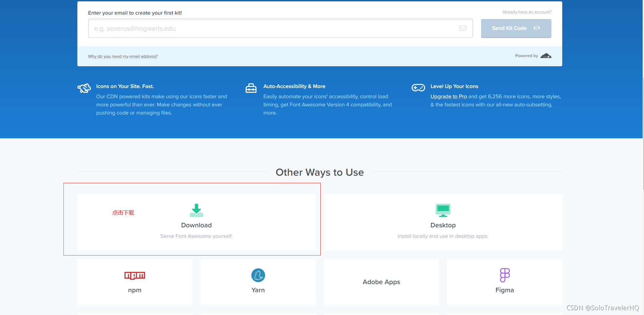The image size is (644, 315).
Task: Focus the email address input field
Action: [x=280, y=28]
